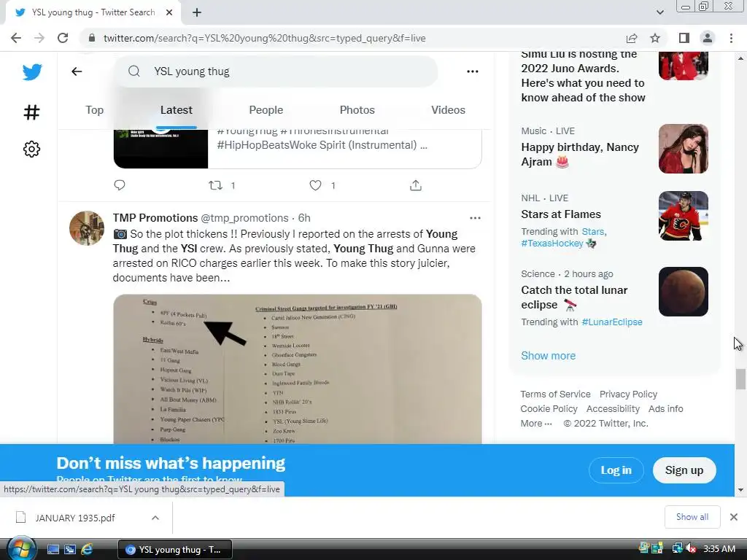Viewport: 747px width, 560px height.
Task: Close the YSL young thug tab
Action: (x=169, y=12)
